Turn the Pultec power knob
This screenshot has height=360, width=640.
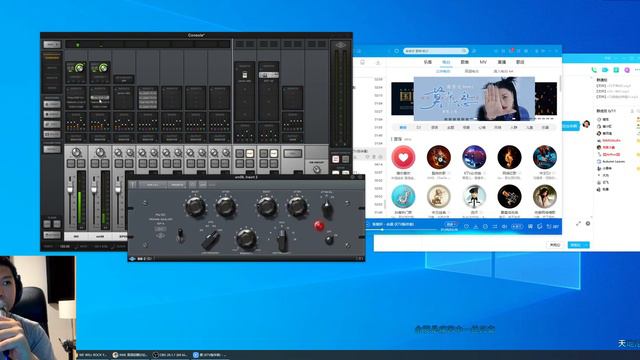[329, 240]
